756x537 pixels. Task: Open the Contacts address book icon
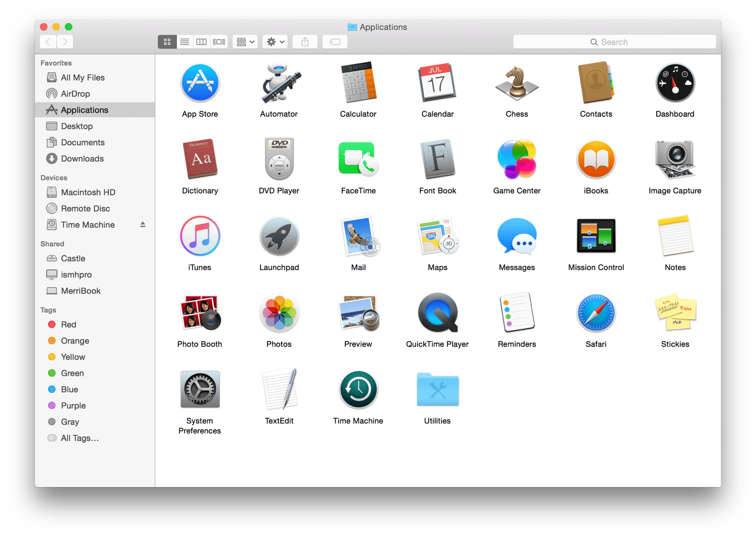596,83
